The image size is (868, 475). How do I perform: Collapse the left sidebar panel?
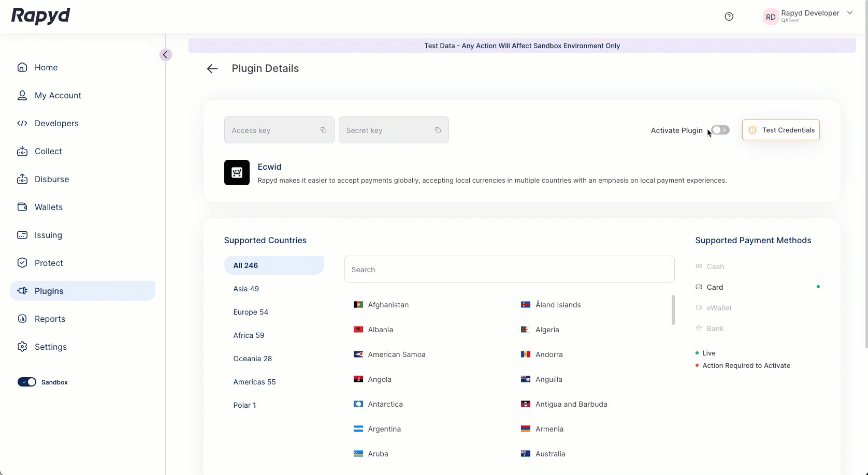click(165, 55)
